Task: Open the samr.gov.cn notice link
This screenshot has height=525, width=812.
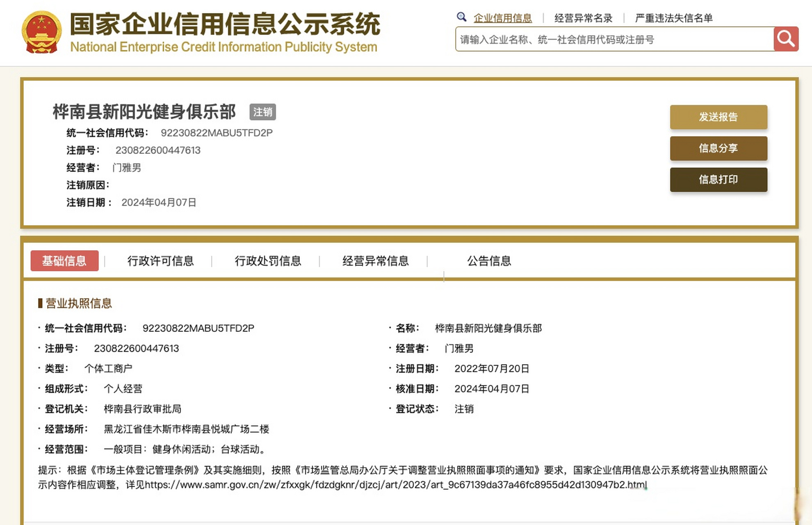Action: [x=396, y=485]
